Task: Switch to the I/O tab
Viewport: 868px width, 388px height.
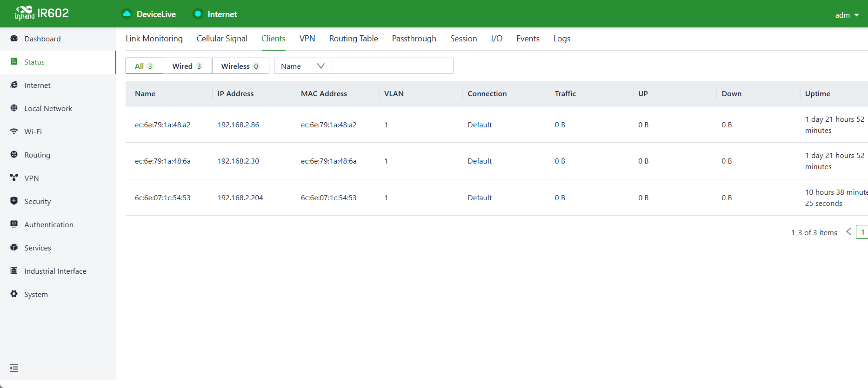Action: pos(497,39)
